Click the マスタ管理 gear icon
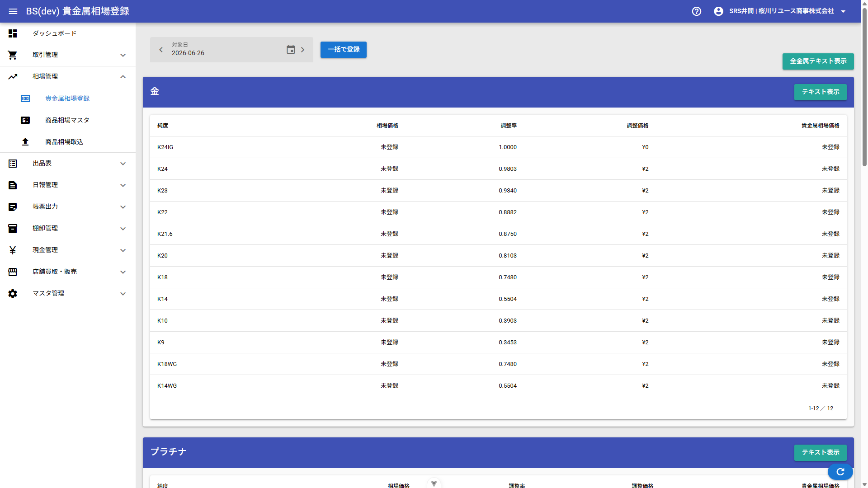 click(13, 294)
